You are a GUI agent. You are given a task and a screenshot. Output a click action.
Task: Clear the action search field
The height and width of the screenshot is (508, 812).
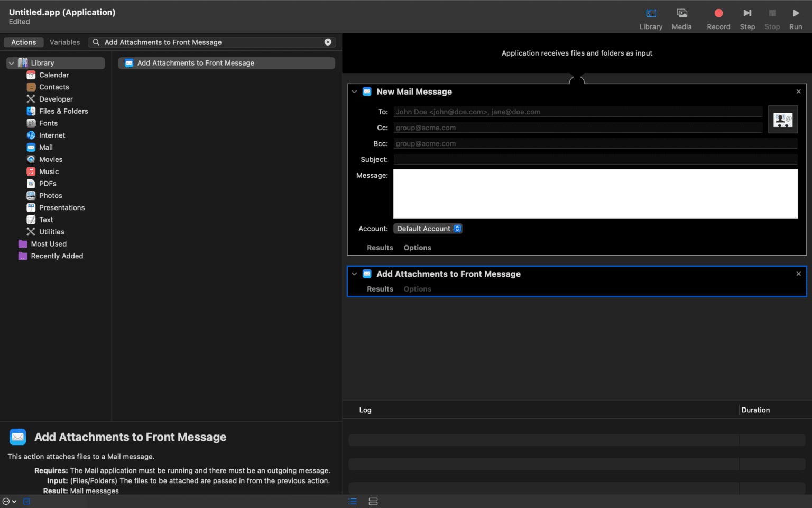(328, 42)
